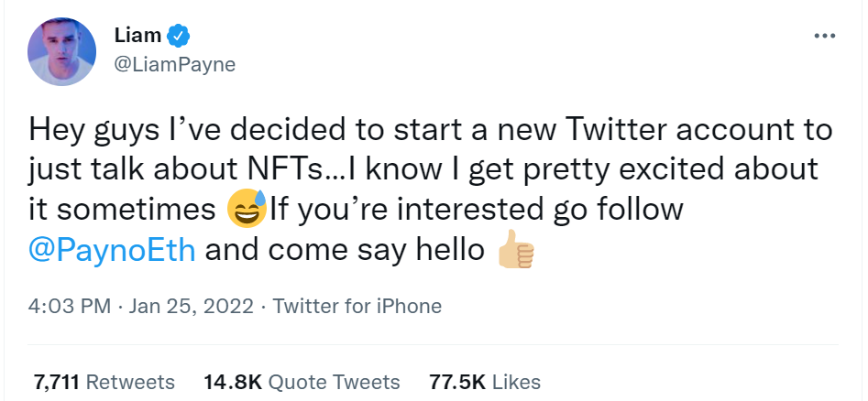Click the sweat-smile emoji in the tweet

point(247,210)
